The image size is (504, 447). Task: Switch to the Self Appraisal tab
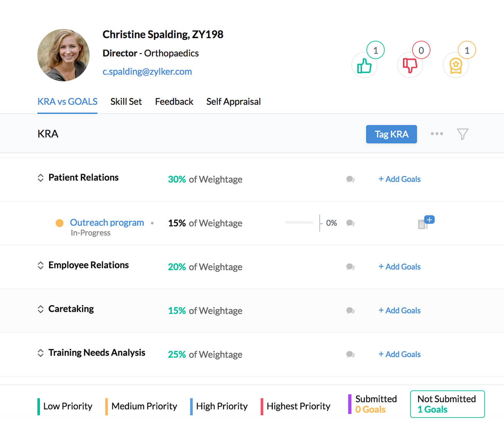pos(233,102)
